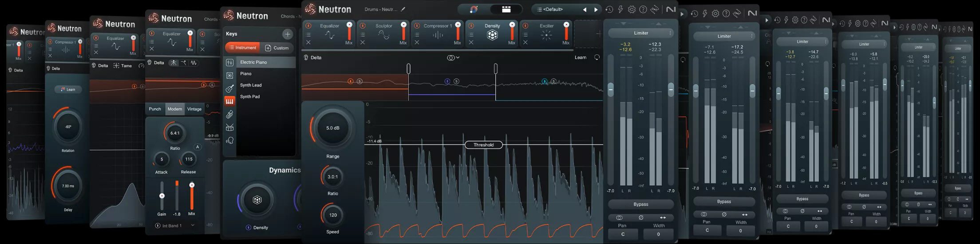Click the Threshold label handle

pyautogui.click(x=483, y=144)
